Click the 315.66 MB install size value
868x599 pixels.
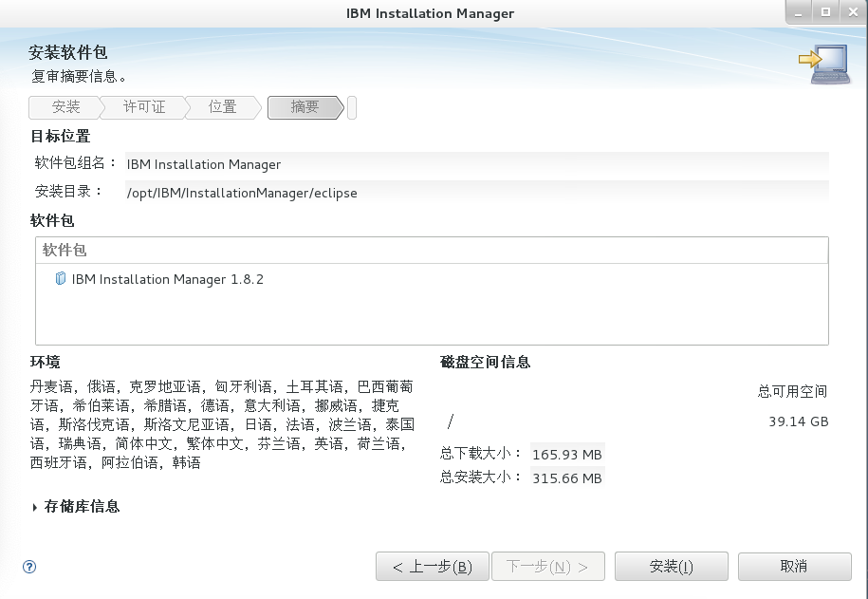pos(567,477)
